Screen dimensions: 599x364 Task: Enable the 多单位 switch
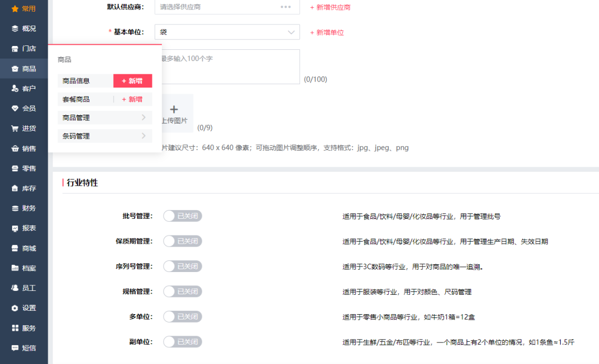[x=182, y=316]
